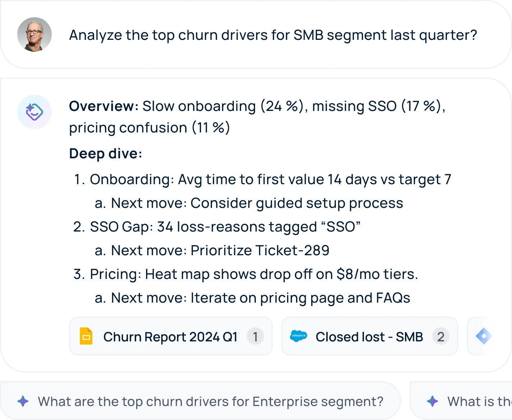Click the "Iterate on pricing page and FAQs" line
Viewport: 512px width, 420px height.
pos(300,298)
